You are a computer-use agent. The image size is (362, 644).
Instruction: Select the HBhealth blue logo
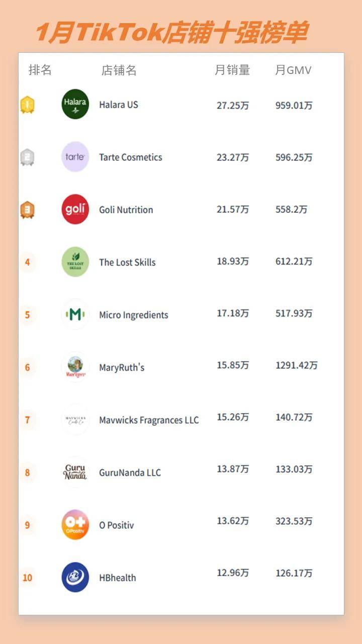pos(75,577)
